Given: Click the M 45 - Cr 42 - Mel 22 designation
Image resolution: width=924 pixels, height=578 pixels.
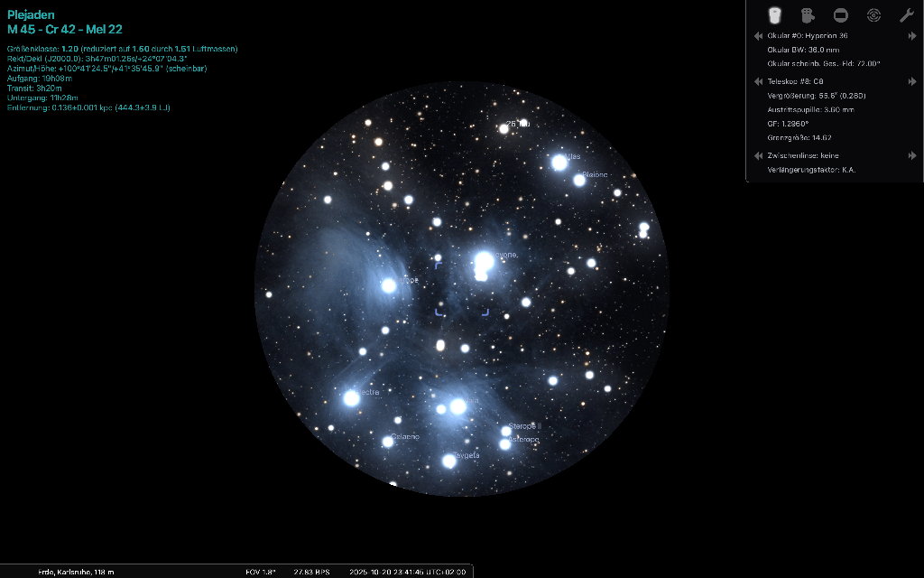Looking at the screenshot, I should [x=65, y=30].
